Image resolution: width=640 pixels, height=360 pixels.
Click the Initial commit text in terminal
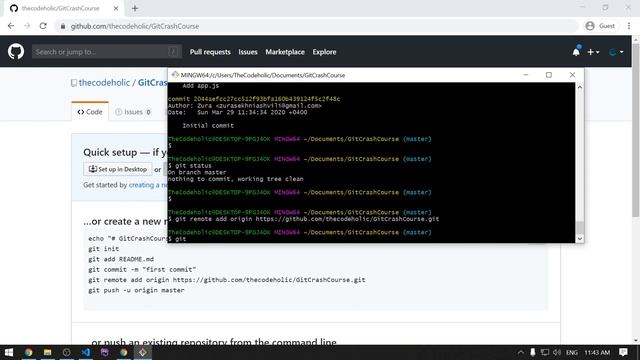coord(208,126)
